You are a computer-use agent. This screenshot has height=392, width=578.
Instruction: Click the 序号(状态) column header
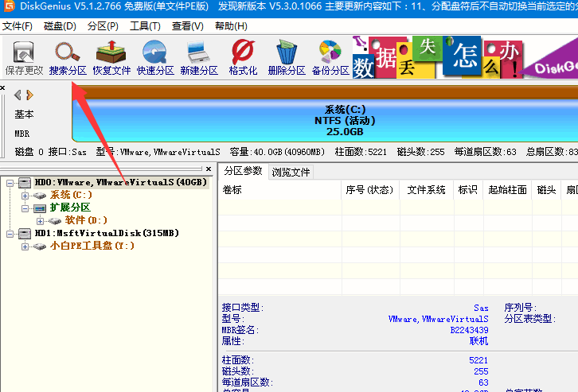pos(369,190)
